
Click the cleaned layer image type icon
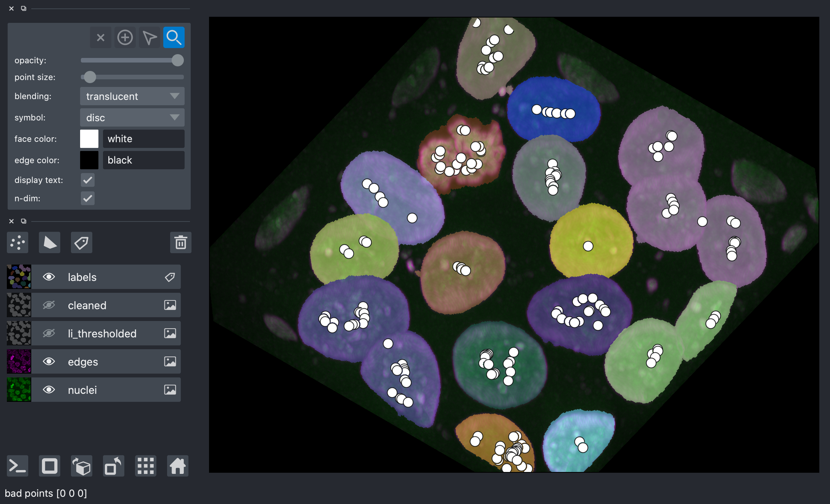(170, 305)
